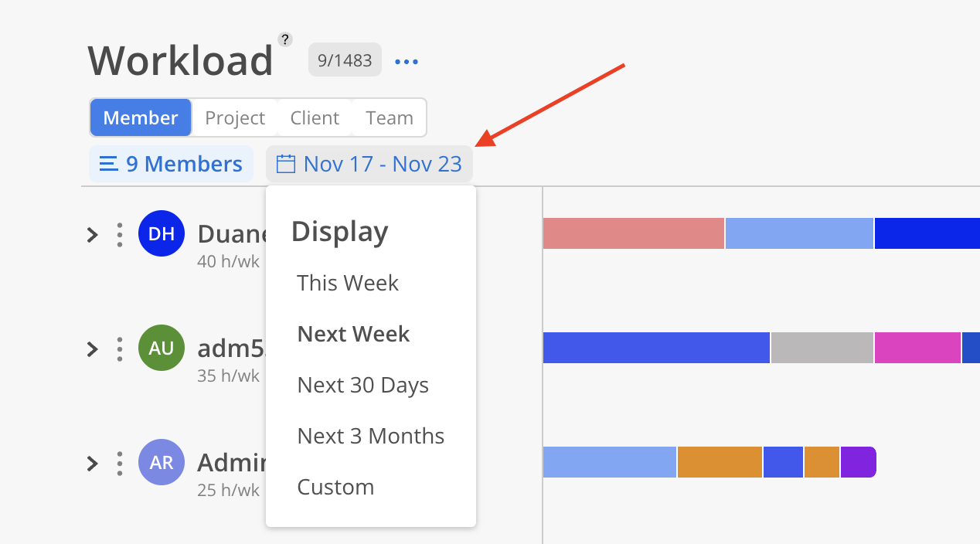Switch to the Team view

tap(390, 117)
